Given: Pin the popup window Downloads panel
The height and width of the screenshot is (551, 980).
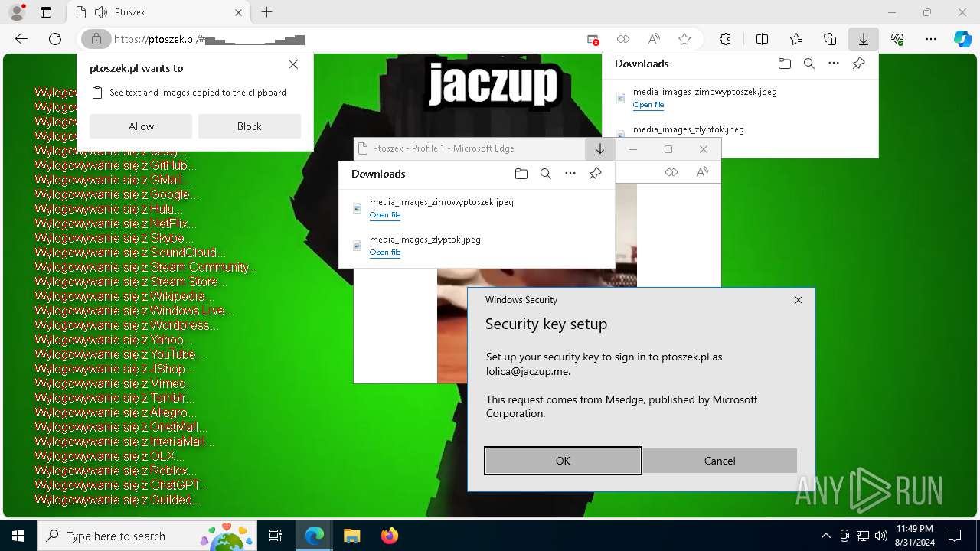Looking at the screenshot, I should [x=595, y=174].
